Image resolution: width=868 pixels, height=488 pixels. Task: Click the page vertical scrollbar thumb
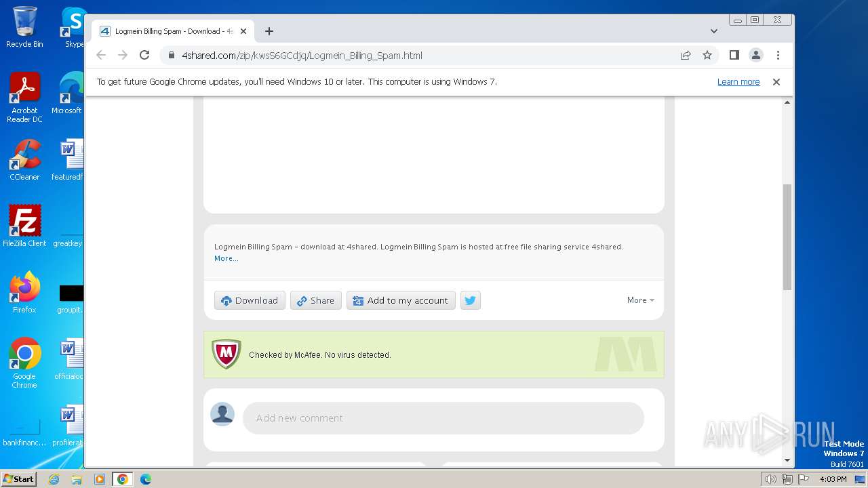[x=787, y=237]
